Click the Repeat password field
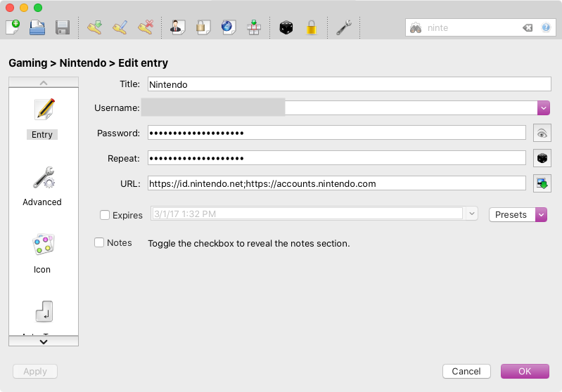The image size is (562, 392). [336, 158]
